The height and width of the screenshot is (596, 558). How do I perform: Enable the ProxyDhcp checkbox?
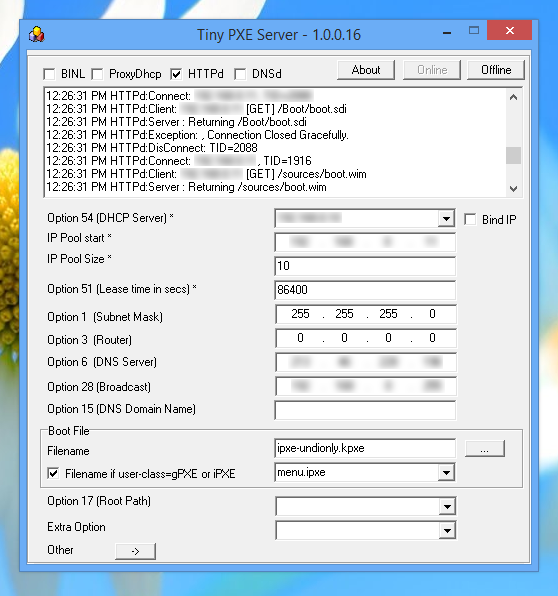(x=97, y=74)
